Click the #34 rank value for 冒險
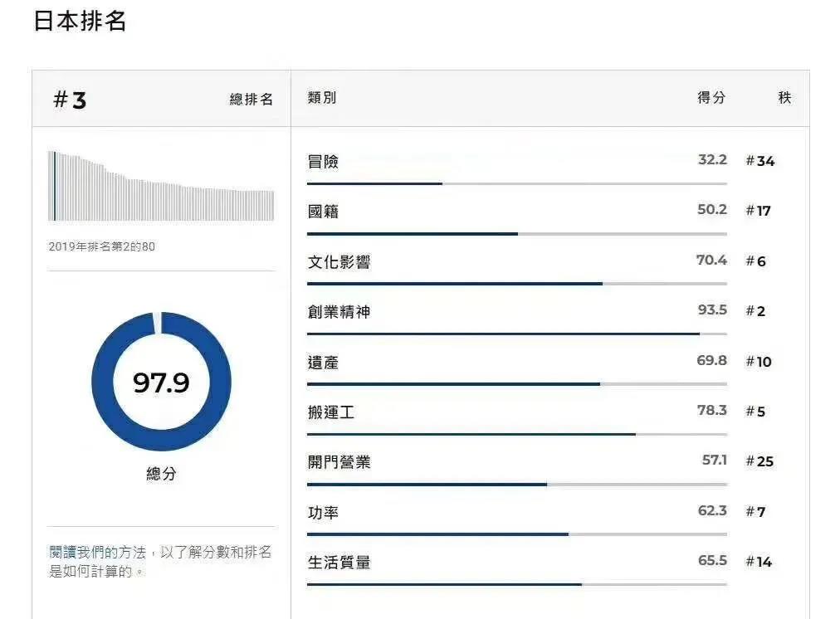The width and height of the screenshot is (840, 619). coord(760,161)
